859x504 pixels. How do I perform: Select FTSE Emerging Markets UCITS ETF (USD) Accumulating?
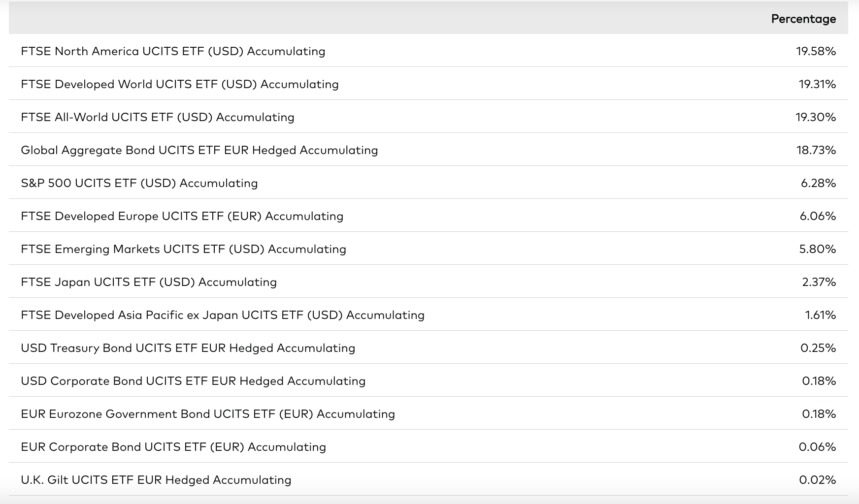pos(184,249)
